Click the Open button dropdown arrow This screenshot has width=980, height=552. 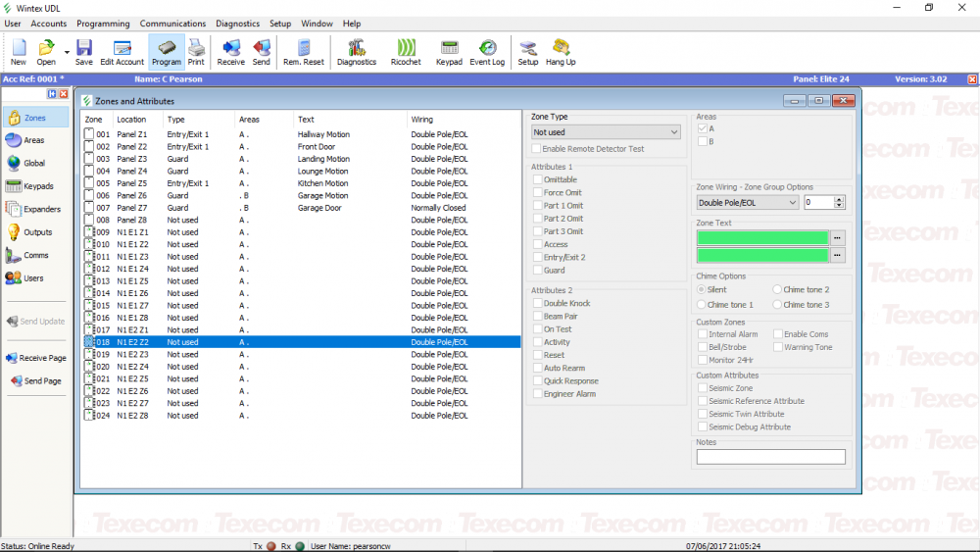[x=67, y=52]
